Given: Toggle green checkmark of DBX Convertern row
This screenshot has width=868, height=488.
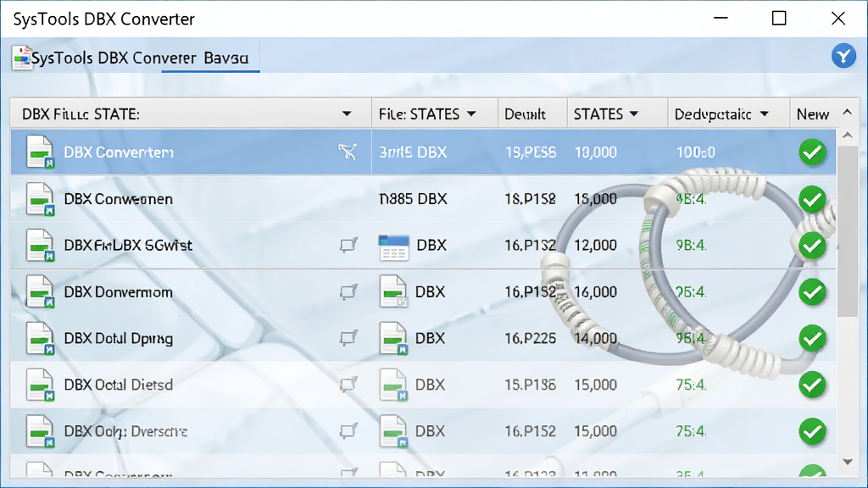Looking at the screenshot, I should point(812,152).
